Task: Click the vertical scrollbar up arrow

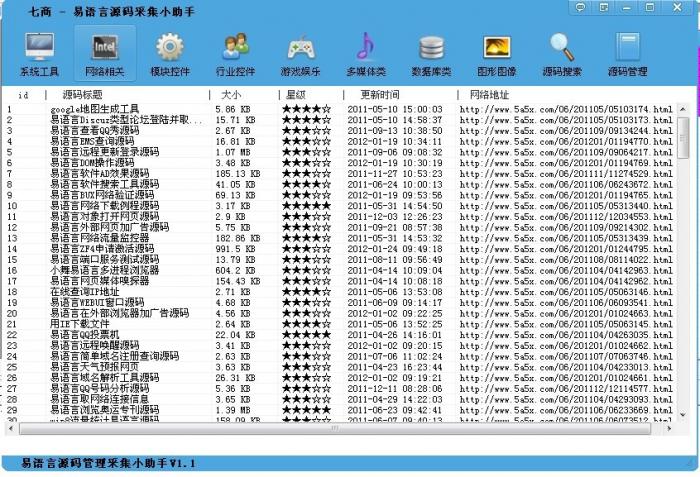Action: coord(683,109)
